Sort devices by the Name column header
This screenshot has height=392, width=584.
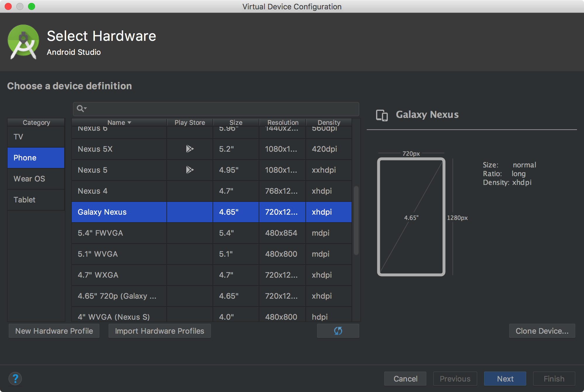coord(119,123)
